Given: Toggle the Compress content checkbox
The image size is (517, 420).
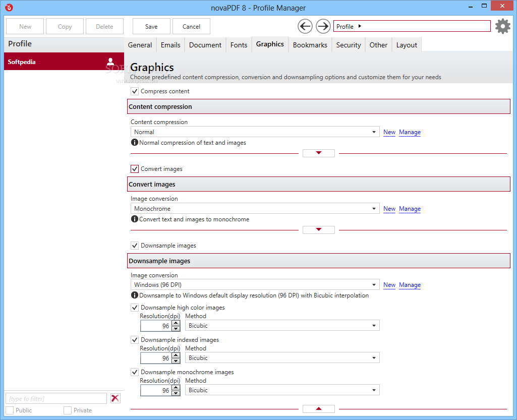Looking at the screenshot, I should coord(135,91).
